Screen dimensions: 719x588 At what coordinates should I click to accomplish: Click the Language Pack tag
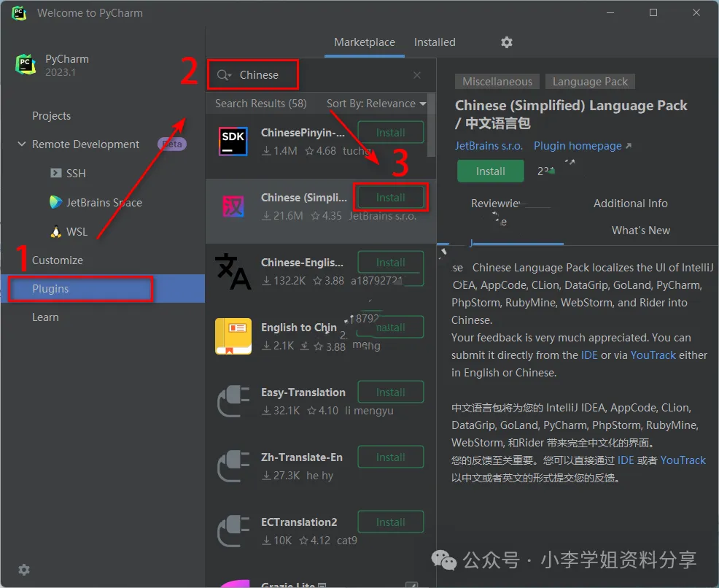click(x=590, y=82)
